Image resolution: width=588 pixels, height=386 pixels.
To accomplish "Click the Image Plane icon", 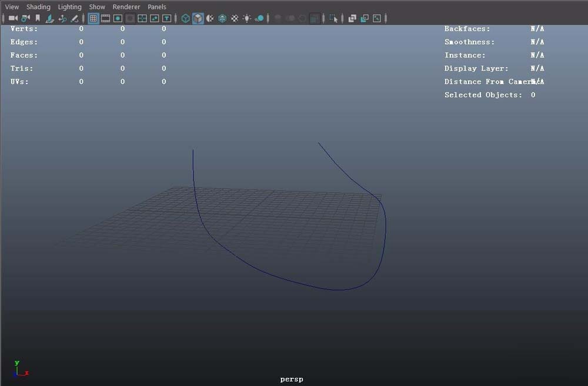I will [x=49, y=18].
